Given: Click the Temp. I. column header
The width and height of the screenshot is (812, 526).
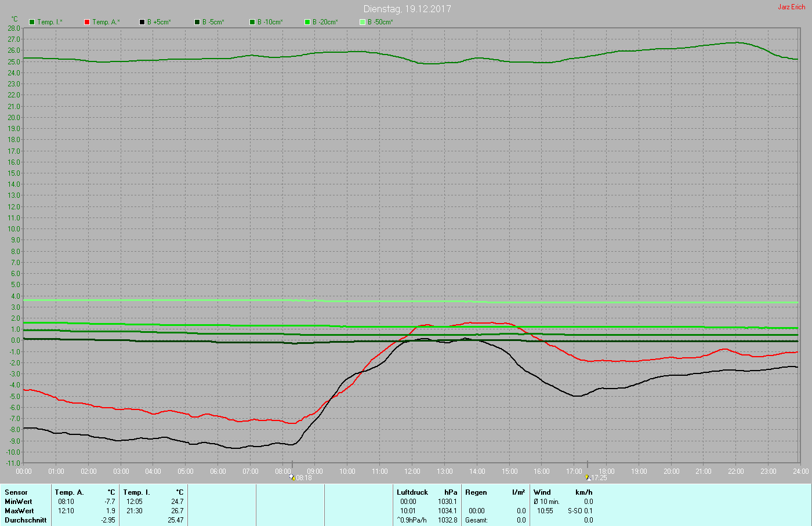Looking at the screenshot, I should [x=136, y=492].
